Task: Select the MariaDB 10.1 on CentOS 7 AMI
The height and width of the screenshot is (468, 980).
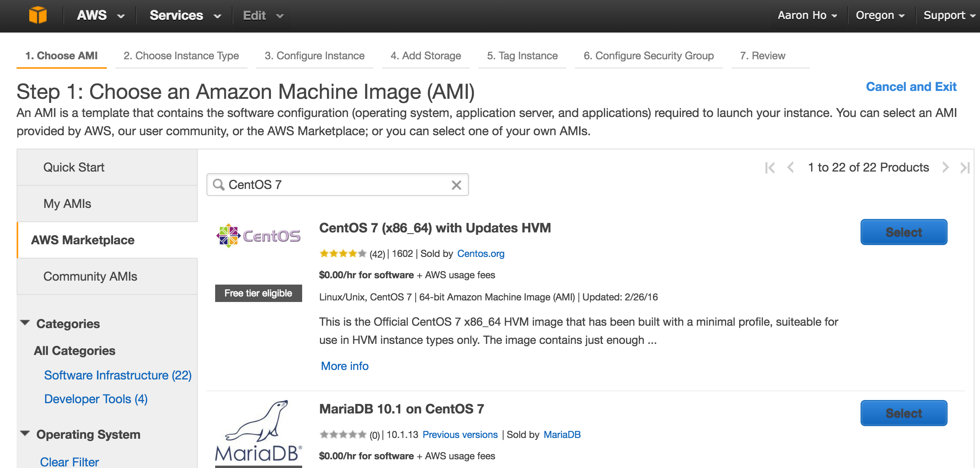Action: click(x=904, y=413)
